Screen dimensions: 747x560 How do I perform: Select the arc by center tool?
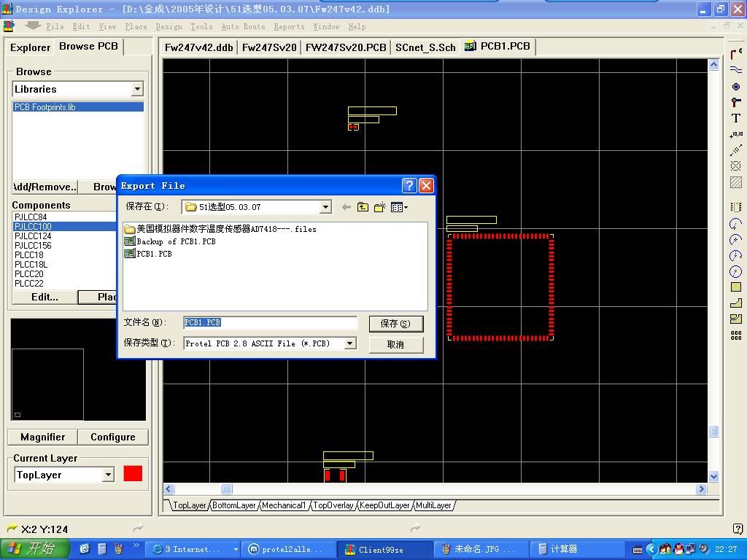click(x=736, y=239)
